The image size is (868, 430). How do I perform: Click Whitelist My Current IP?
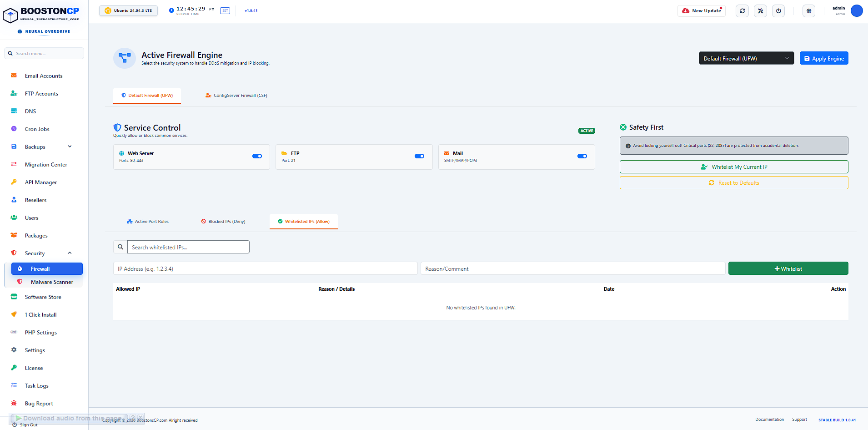coord(734,167)
